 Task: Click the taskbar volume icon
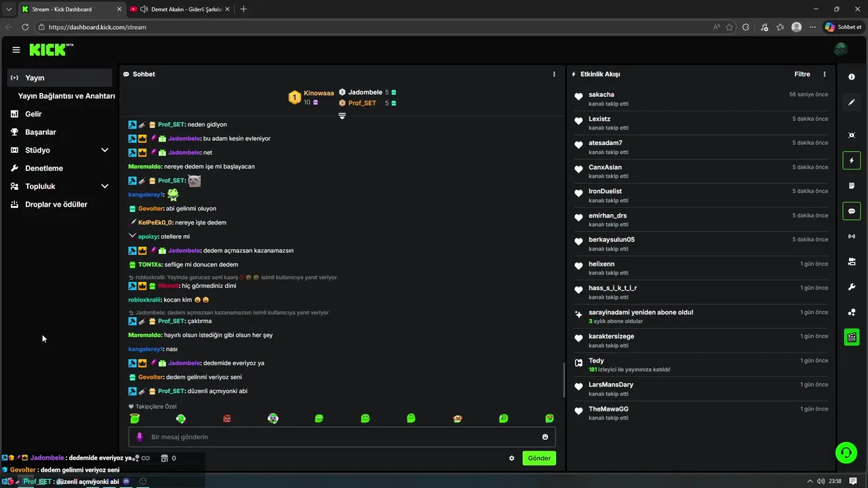click(821, 481)
